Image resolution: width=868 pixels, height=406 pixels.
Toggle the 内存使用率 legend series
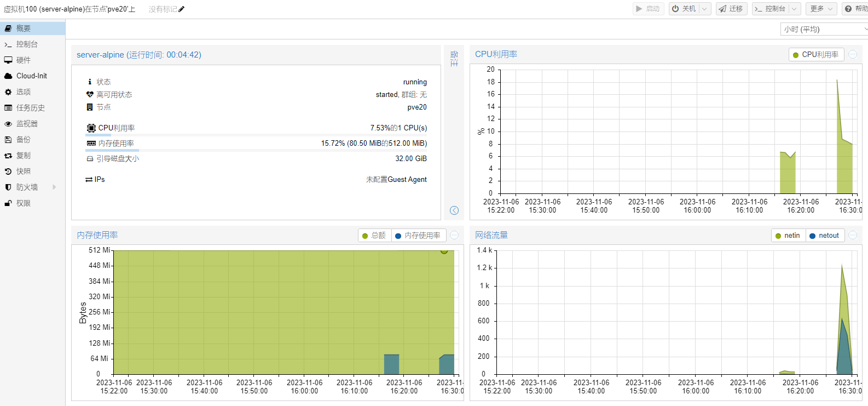[419, 236]
